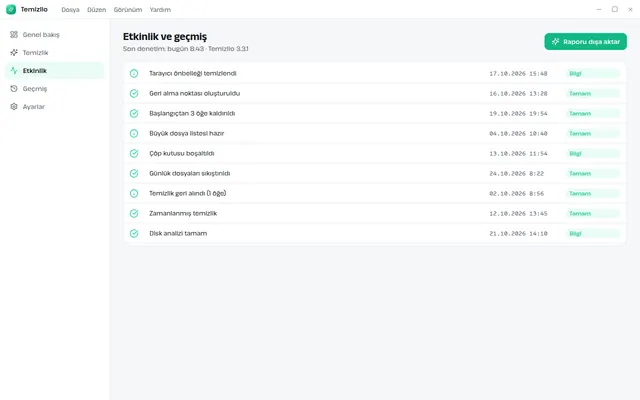Select the text Zamanlanmış temizlik
Viewport: 640px width, 400px height.
pyautogui.click(x=183, y=213)
